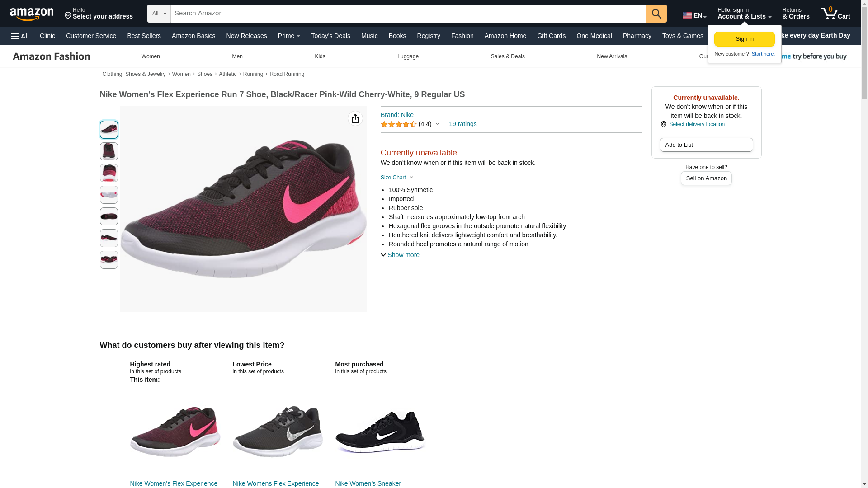Open the 19 ratings link
The height and width of the screenshot is (488, 868).
(462, 124)
